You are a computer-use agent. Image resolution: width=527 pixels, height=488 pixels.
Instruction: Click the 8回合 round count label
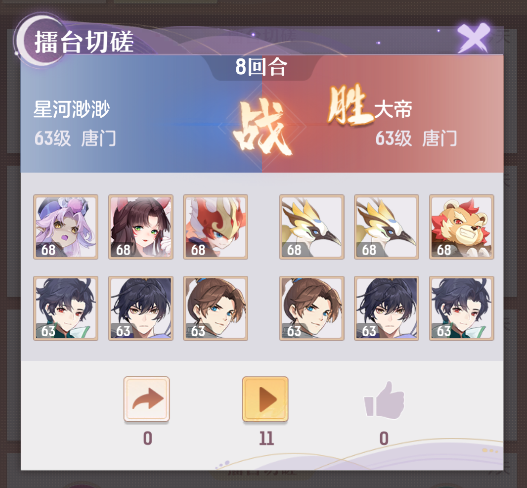click(261, 67)
